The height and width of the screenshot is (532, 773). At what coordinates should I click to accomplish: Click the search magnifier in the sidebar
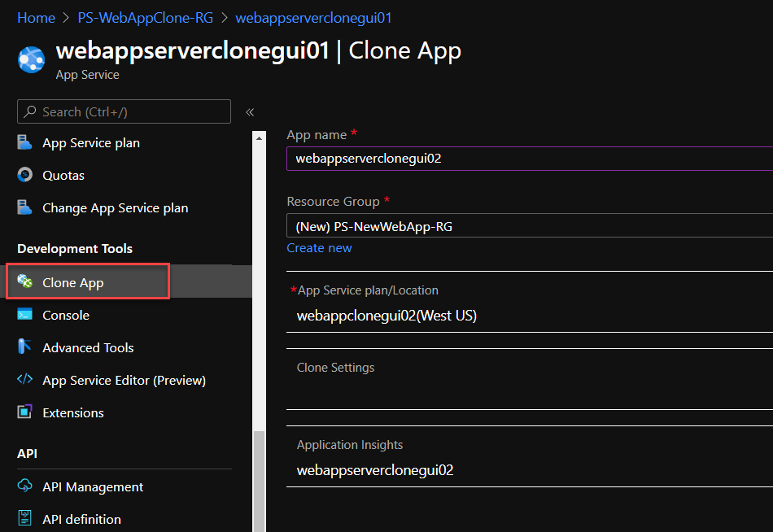coord(30,111)
